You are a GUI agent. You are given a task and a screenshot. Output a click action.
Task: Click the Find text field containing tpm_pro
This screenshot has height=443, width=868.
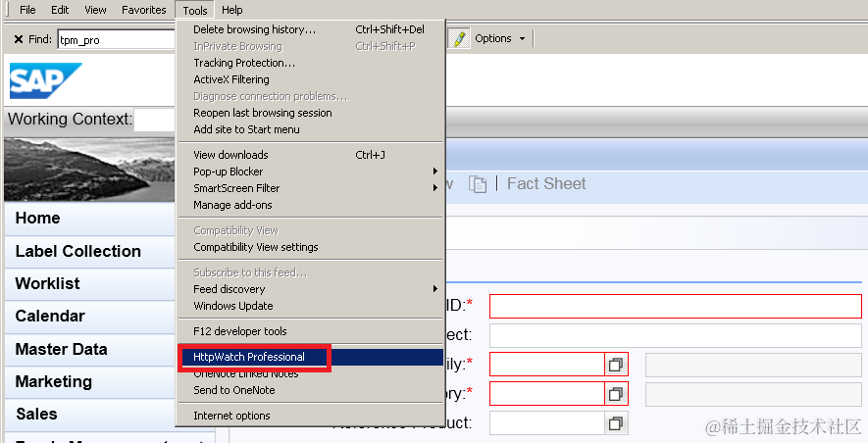click(117, 39)
